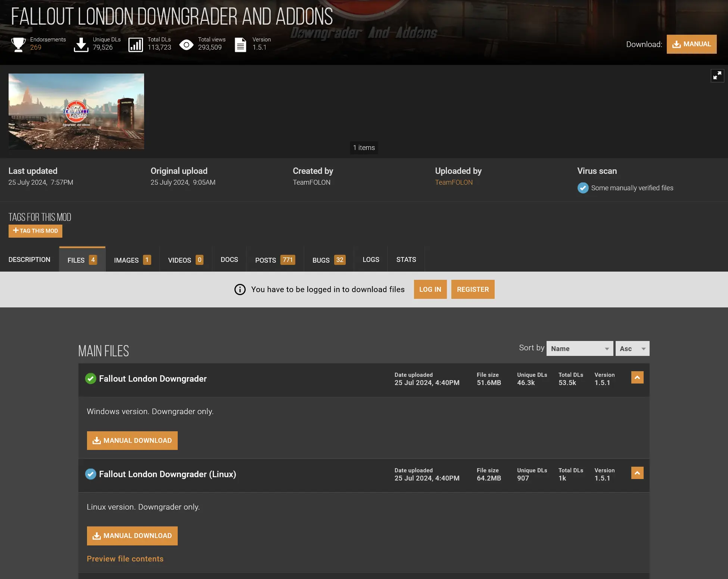728x579 pixels.
Task: Collapse the Fallout London Downgrader file entry
Action: tap(637, 378)
